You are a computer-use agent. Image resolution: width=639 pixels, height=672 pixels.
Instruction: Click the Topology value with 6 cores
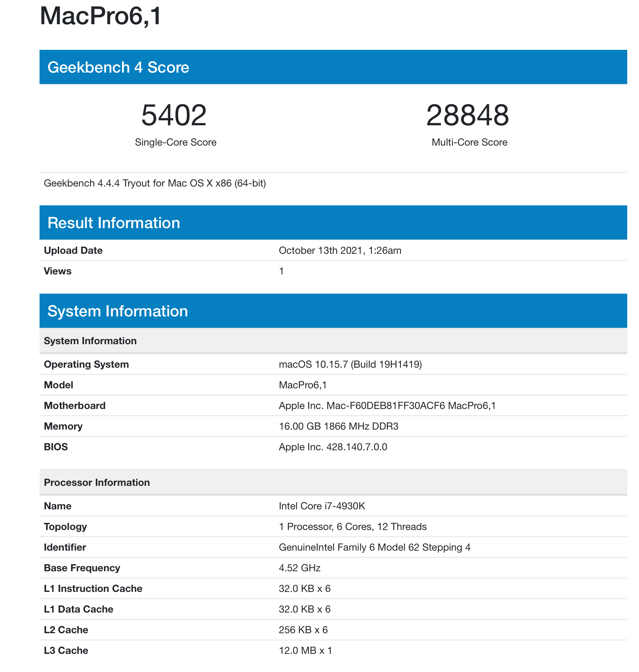coord(353,527)
